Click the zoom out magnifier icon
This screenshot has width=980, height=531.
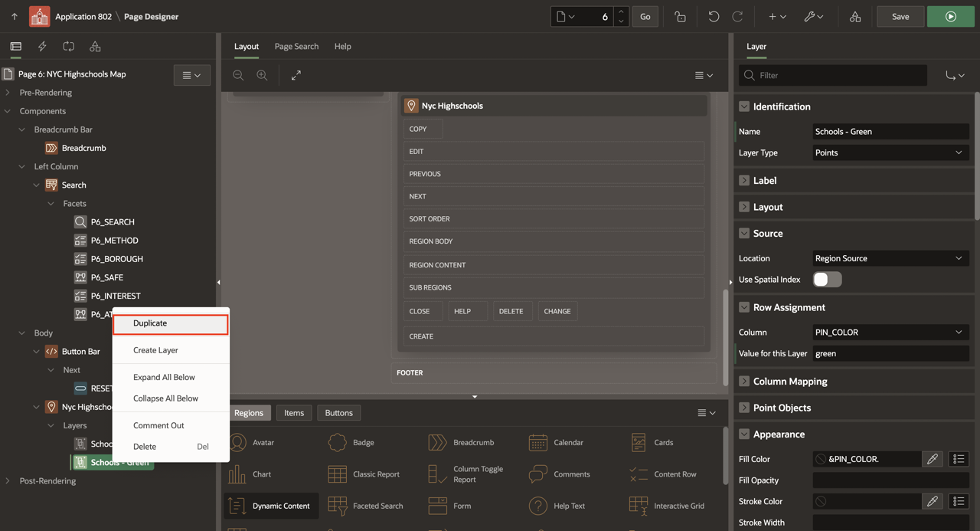tap(238, 75)
